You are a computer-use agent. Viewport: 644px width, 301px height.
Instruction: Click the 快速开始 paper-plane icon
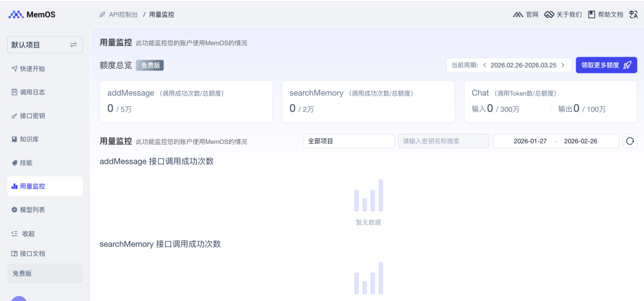(14, 69)
